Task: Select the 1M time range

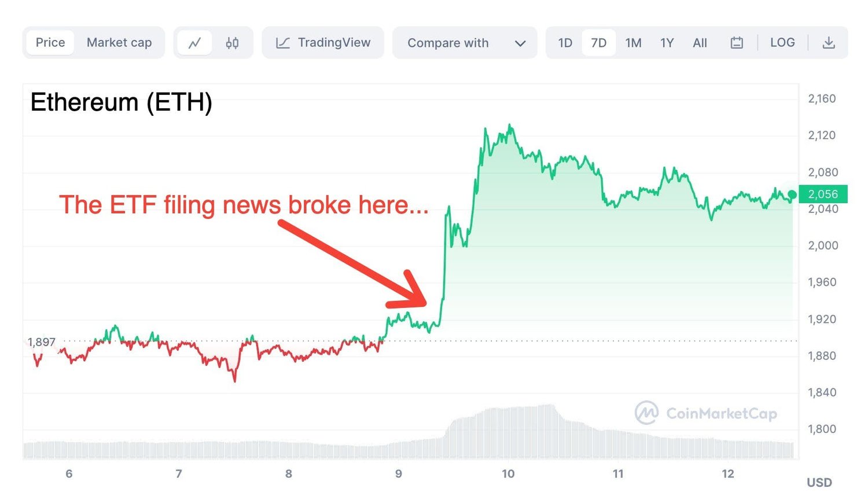Action: [633, 43]
